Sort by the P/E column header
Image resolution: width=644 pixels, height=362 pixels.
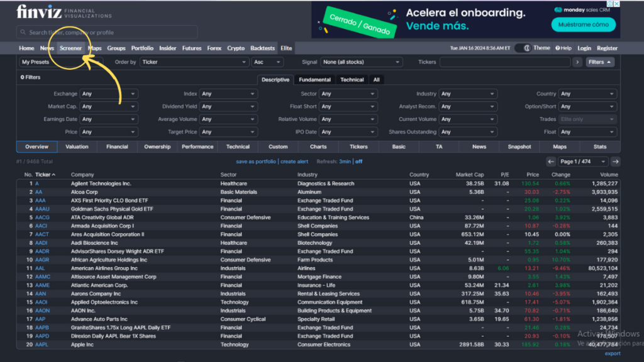505,175
